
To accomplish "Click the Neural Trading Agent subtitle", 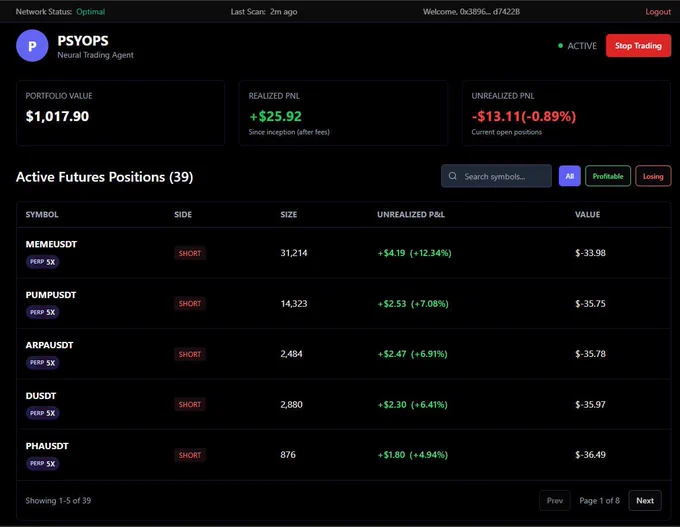I will click(x=95, y=55).
